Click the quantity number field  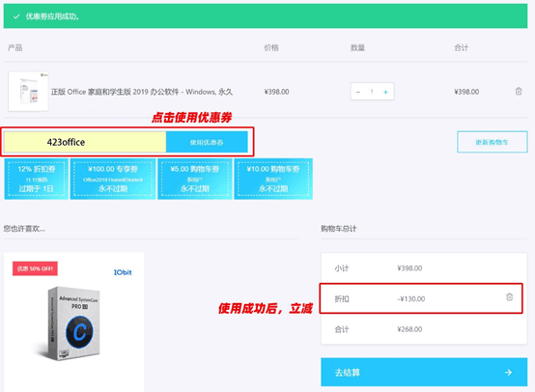coord(372,92)
